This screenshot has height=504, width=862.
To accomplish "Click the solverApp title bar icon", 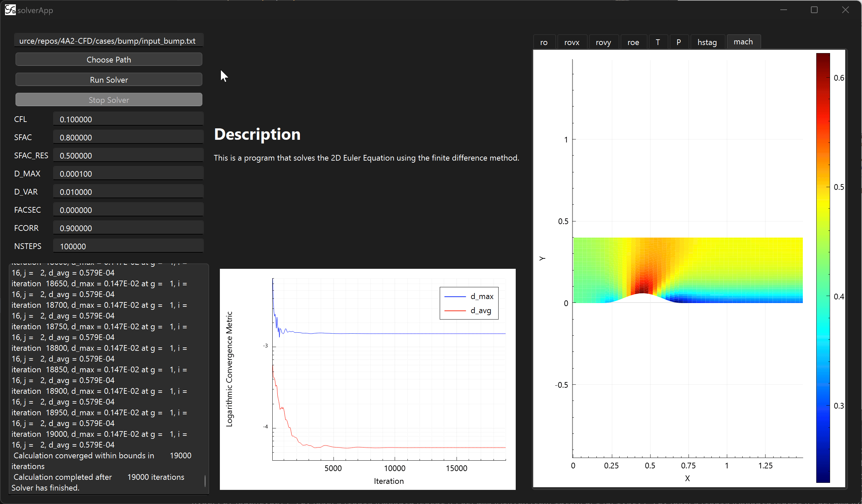I will click(10, 10).
